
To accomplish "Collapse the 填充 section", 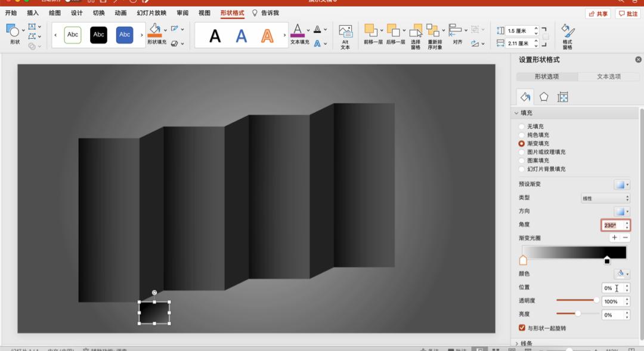I will tap(516, 113).
